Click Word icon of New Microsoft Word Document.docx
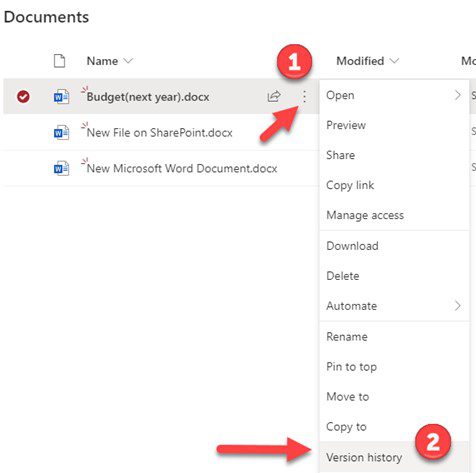The width and height of the screenshot is (476, 473). (x=61, y=168)
